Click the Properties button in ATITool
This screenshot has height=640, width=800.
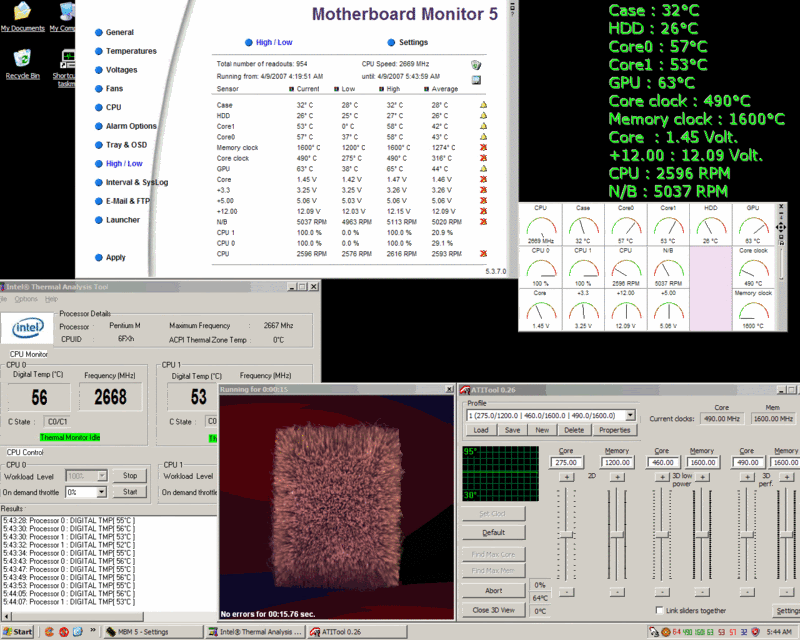615,430
